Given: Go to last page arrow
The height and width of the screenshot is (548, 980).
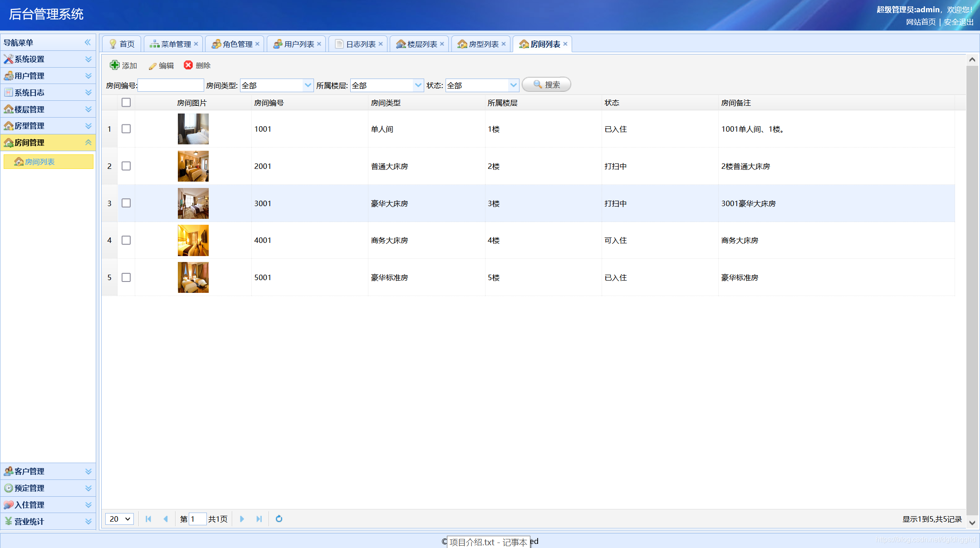Looking at the screenshot, I should click(259, 519).
